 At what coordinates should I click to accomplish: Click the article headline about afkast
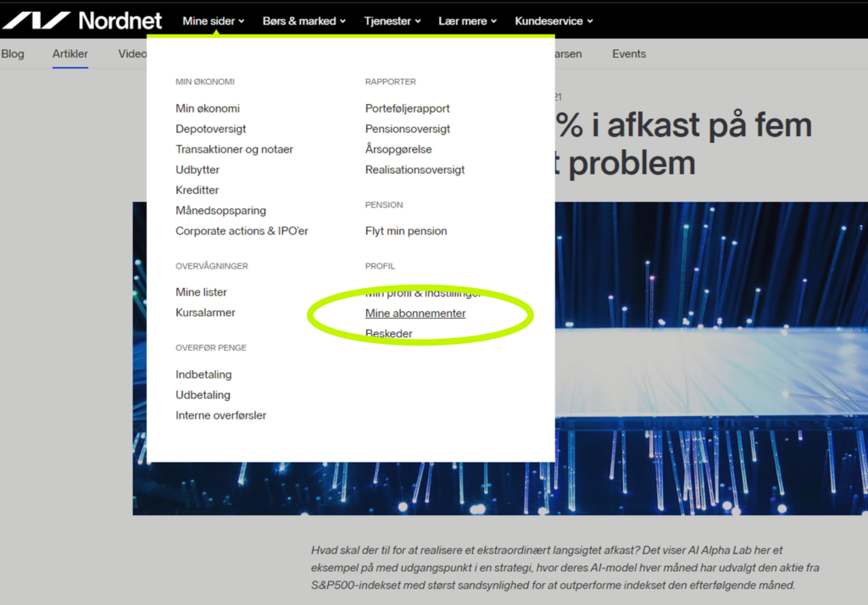684,144
